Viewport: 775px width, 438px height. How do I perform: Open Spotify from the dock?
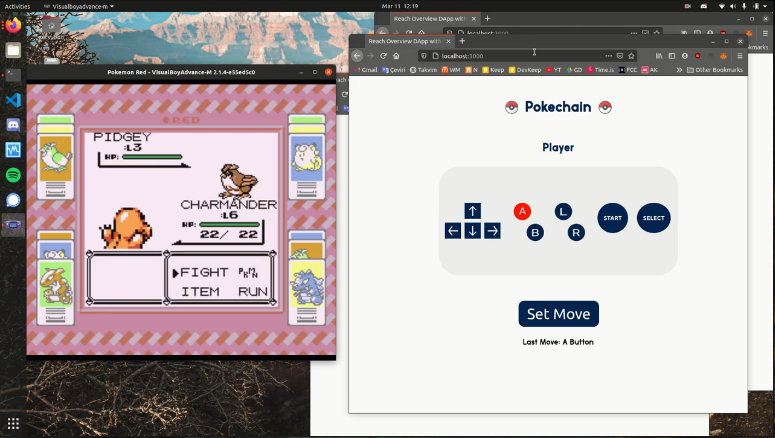pyautogui.click(x=13, y=175)
